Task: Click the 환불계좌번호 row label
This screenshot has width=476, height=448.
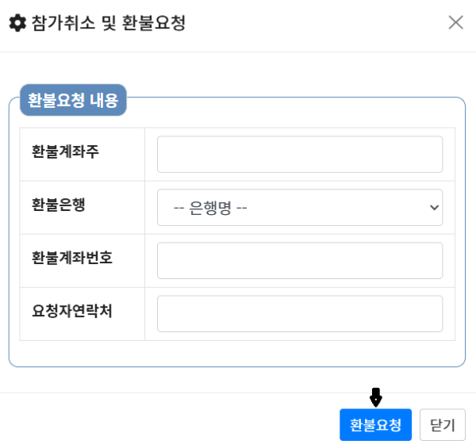Action: (x=72, y=258)
